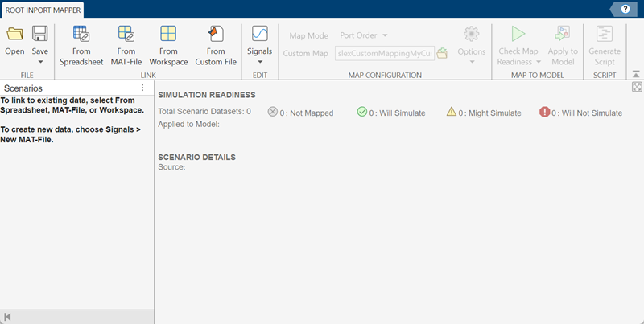Open a file with the Open icon
Screen dimensions: 644x324
click(x=14, y=35)
